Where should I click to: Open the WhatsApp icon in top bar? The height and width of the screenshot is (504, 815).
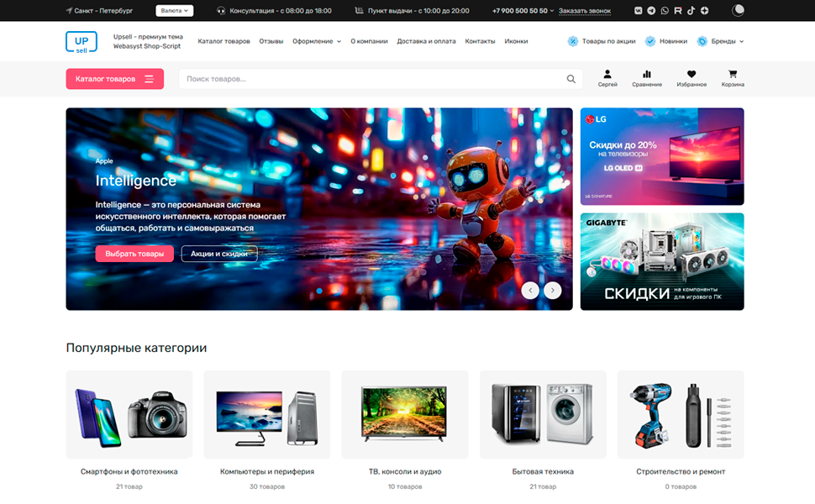[x=665, y=10]
